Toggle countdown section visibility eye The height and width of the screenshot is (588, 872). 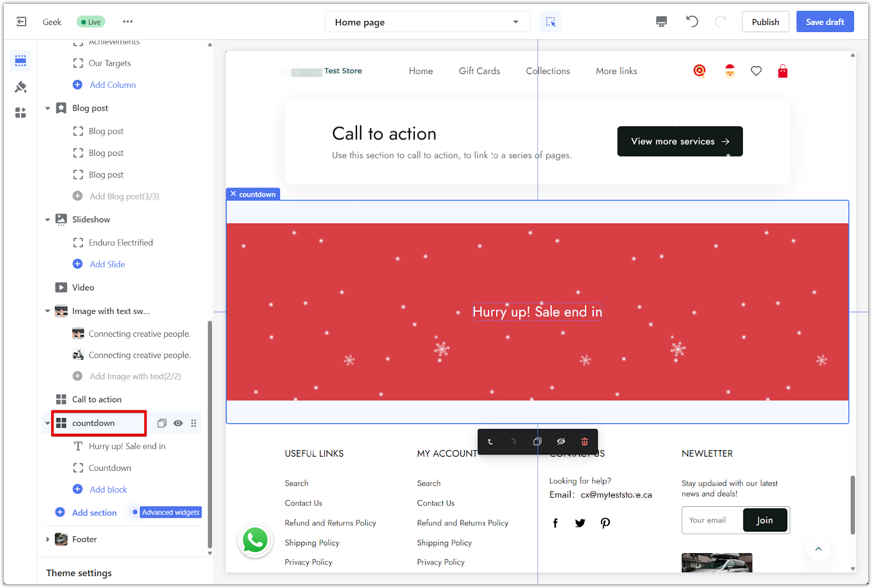click(x=178, y=423)
